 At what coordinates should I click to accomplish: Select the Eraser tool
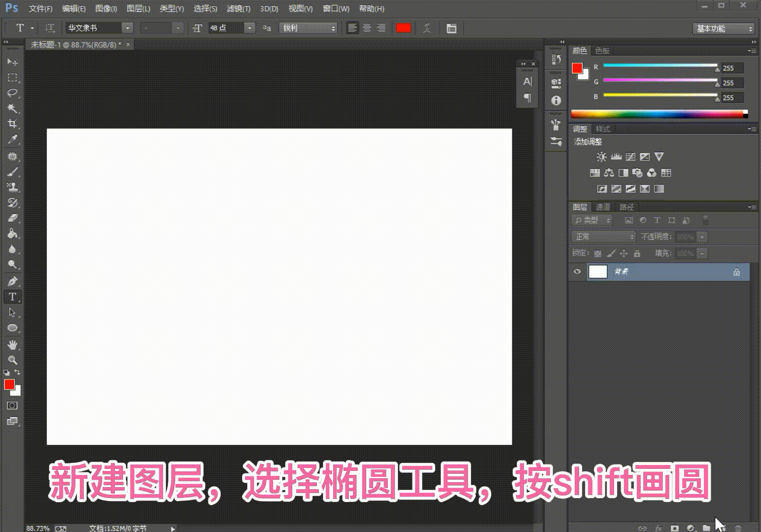pos(12,218)
